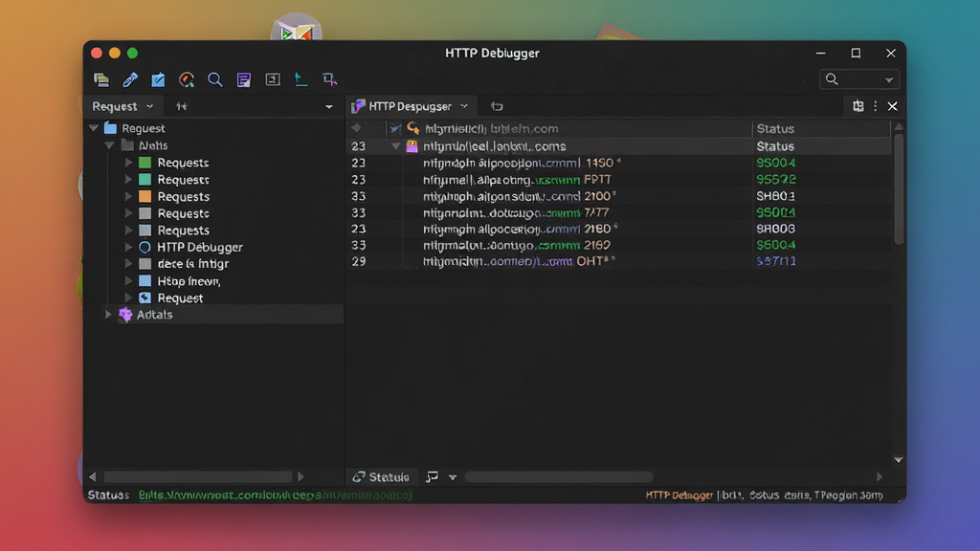
Task: Select the Request item with blue star icon
Action: pyautogui.click(x=180, y=298)
